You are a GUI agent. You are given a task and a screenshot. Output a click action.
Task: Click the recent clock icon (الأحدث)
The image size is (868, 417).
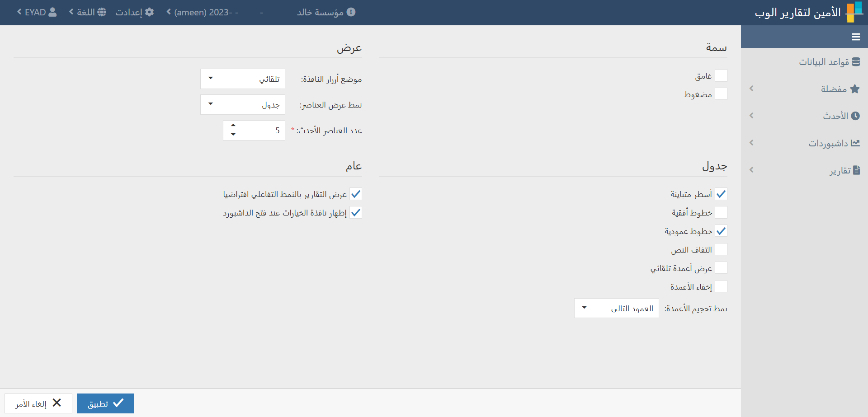tap(855, 116)
